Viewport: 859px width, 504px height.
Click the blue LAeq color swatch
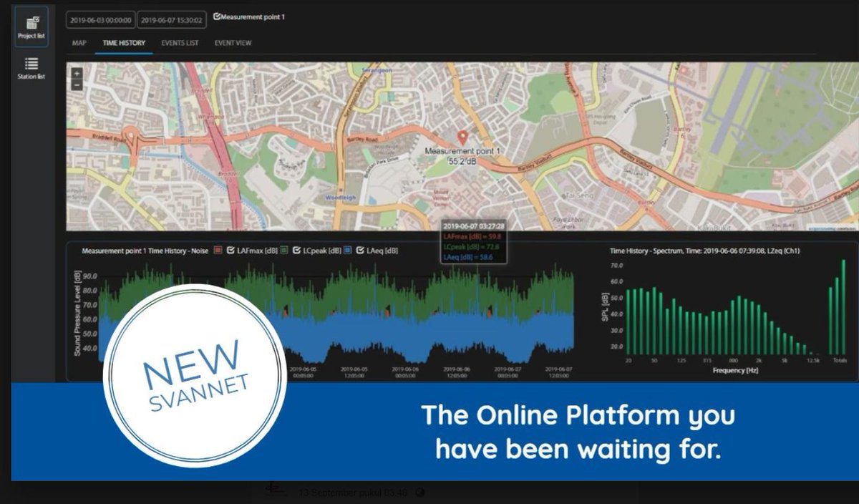pyautogui.click(x=347, y=249)
